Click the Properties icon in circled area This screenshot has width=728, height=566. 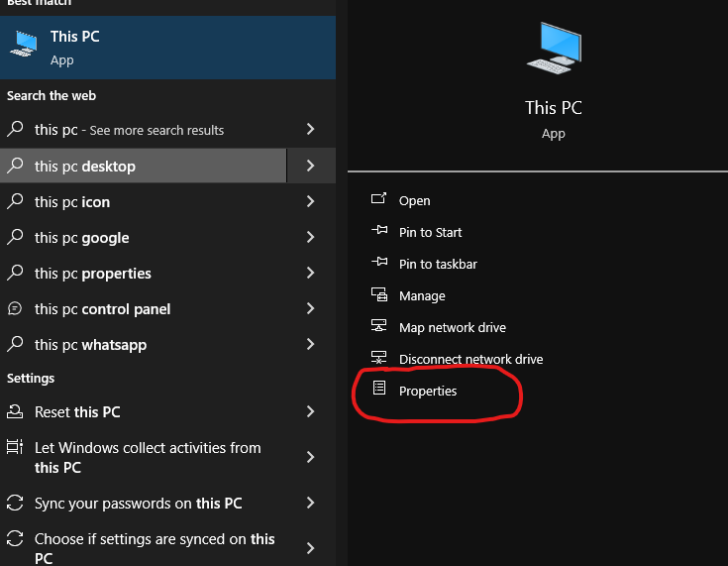point(378,390)
